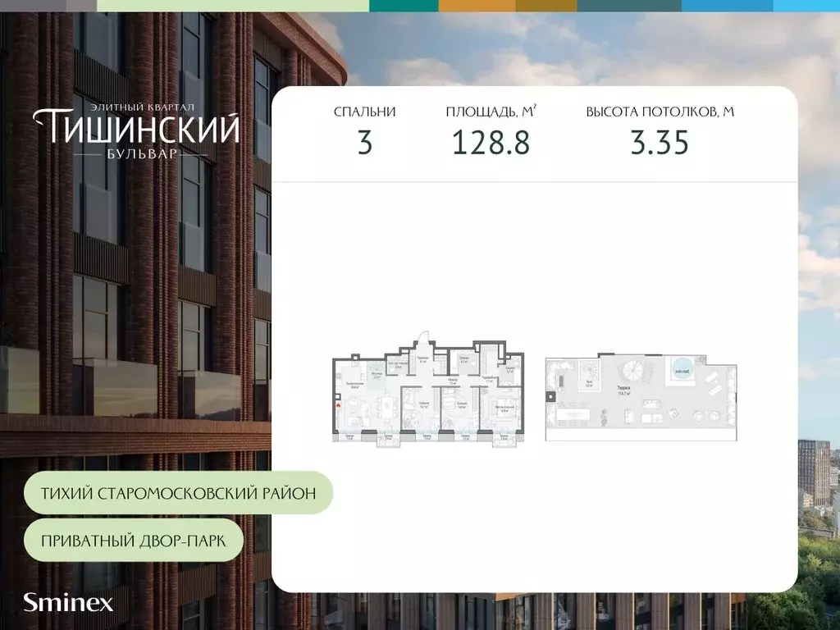
Task: Click the round pool on terrace plan
Action: tap(682, 370)
